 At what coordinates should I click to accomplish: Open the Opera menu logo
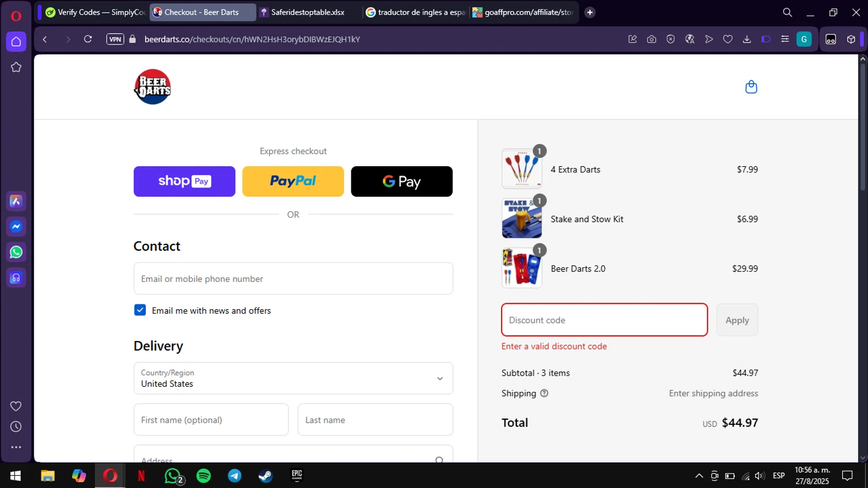(x=16, y=16)
